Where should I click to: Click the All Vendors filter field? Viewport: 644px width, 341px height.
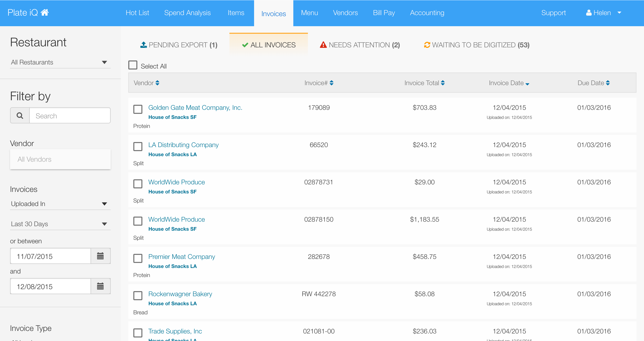click(x=60, y=159)
